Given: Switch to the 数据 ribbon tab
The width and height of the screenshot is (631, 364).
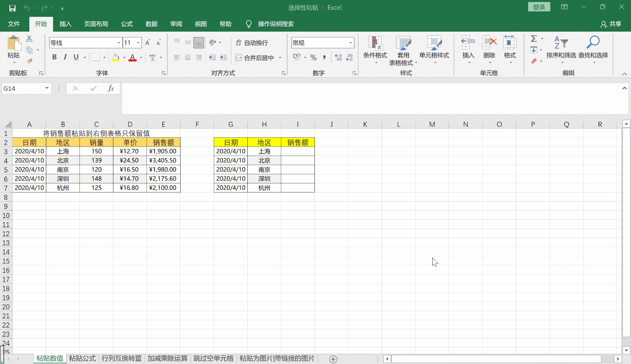Looking at the screenshot, I should pos(152,24).
